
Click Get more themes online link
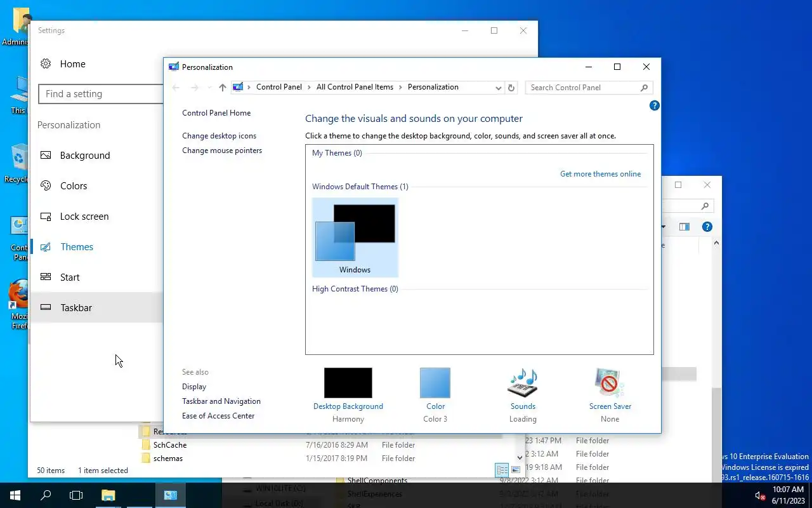pos(600,174)
